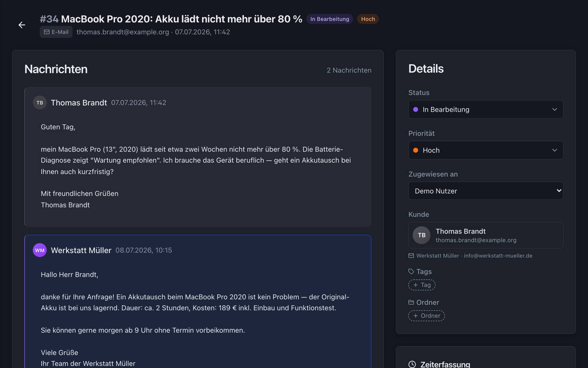Viewport: 588px width, 368px height.
Task: Click the orange priority dot in Priorität field
Action: pos(416,150)
